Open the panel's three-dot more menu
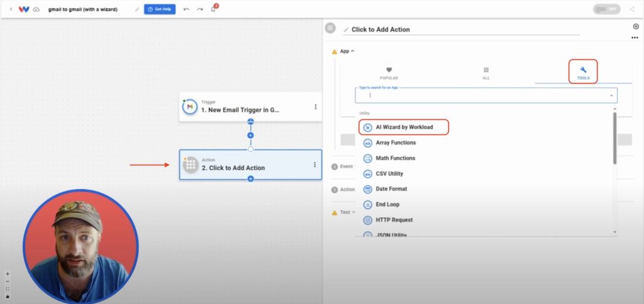This screenshot has height=304, width=644. click(x=635, y=38)
